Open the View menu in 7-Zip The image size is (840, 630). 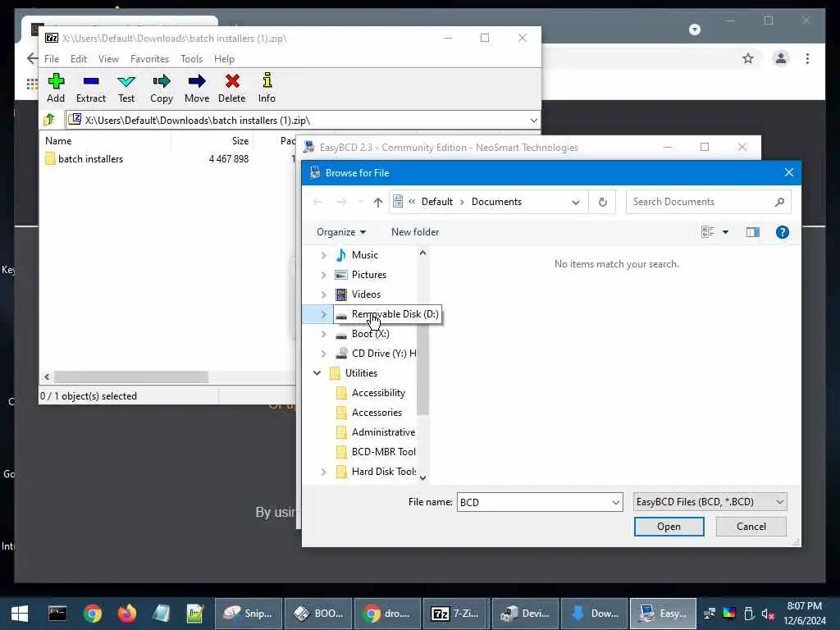click(108, 59)
